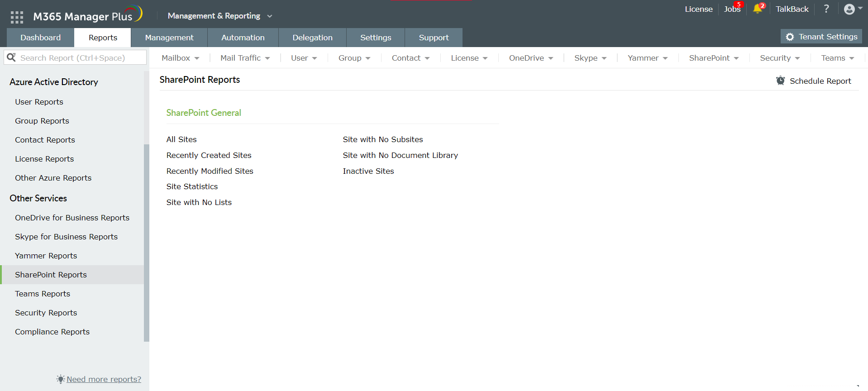The width and height of the screenshot is (868, 391).
Task: Open the Jobs link in the header
Action: tap(732, 9)
